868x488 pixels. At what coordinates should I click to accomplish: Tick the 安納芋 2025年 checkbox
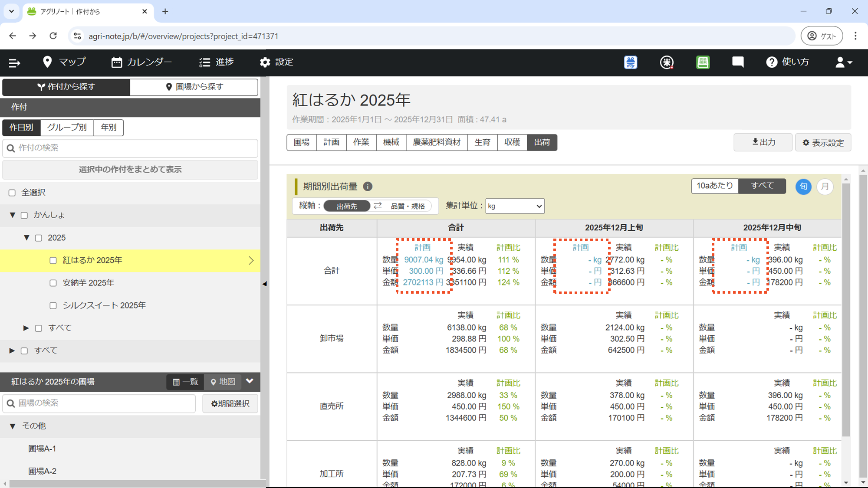pyautogui.click(x=53, y=283)
